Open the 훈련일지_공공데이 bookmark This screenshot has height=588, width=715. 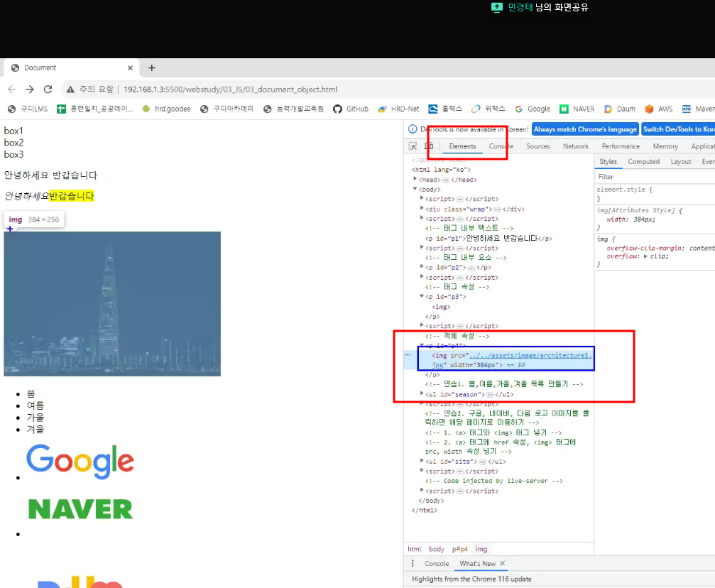95,109
